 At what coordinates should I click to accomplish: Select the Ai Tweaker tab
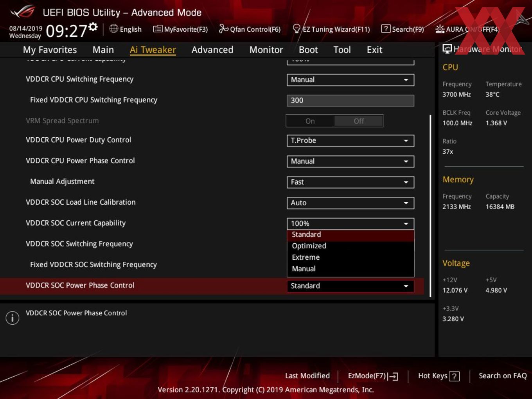(x=153, y=50)
